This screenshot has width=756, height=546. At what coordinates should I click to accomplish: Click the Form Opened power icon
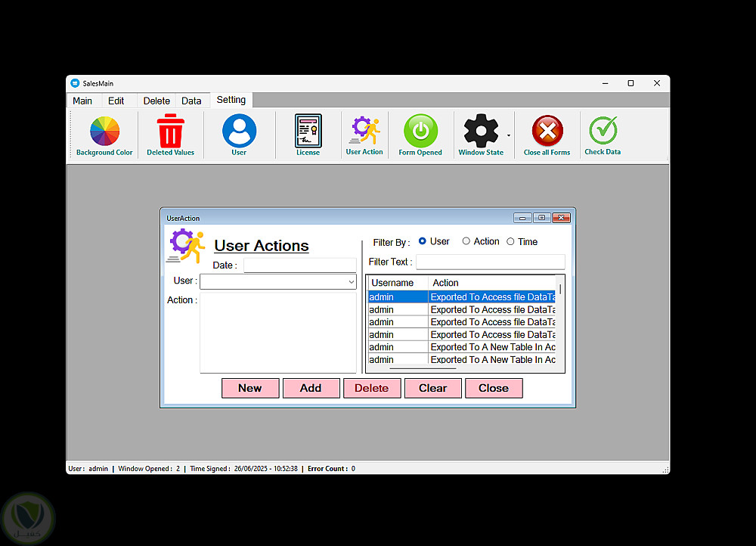420,135
